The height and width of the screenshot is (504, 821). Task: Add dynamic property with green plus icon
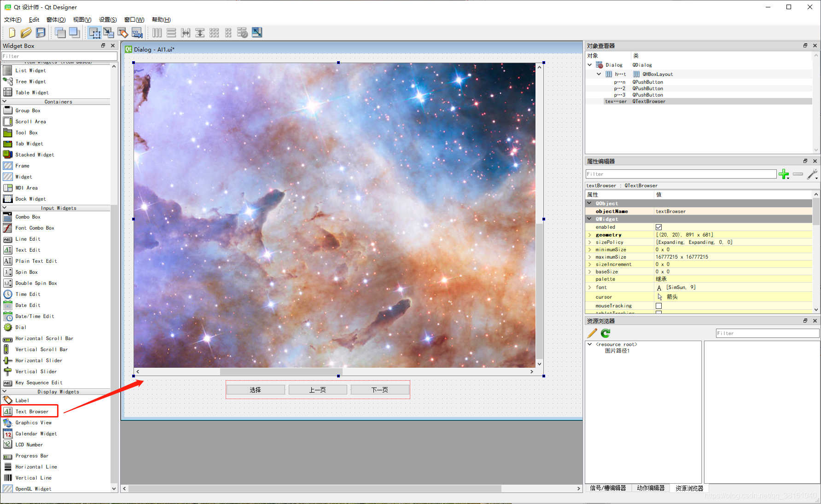coord(784,174)
